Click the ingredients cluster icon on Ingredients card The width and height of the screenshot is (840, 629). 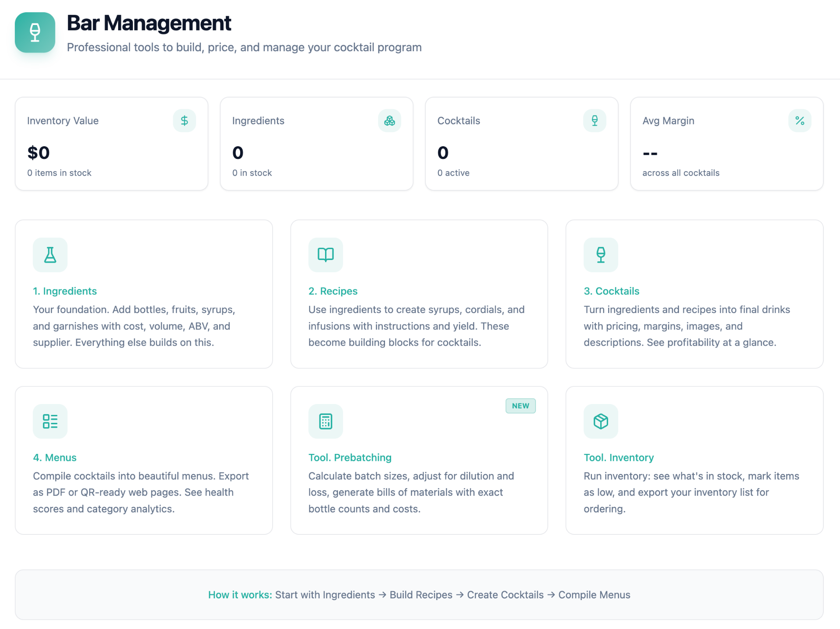pyautogui.click(x=389, y=120)
